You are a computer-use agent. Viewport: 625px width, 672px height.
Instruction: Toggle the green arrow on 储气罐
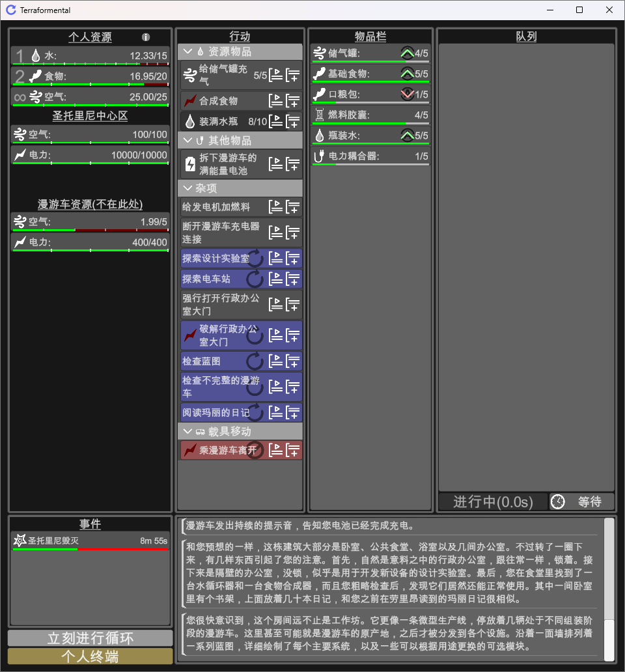[407, 53]
